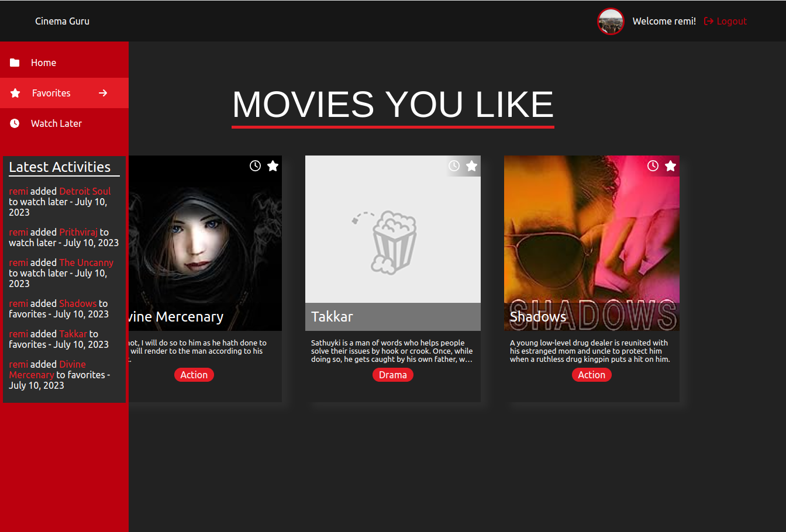
Task: Click the star icon on Divine Mercenary card
Action: click(273, 166)
